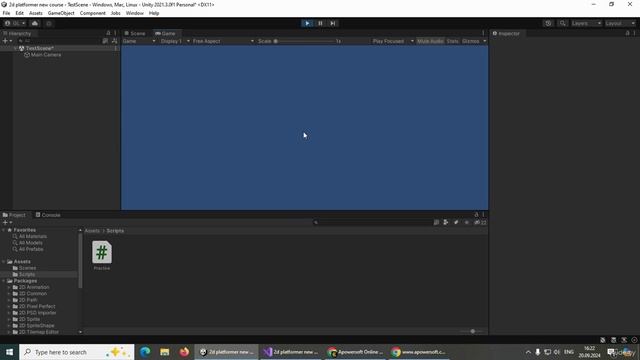
Task: Open the Layout dropdown
Action: point(620,23)
